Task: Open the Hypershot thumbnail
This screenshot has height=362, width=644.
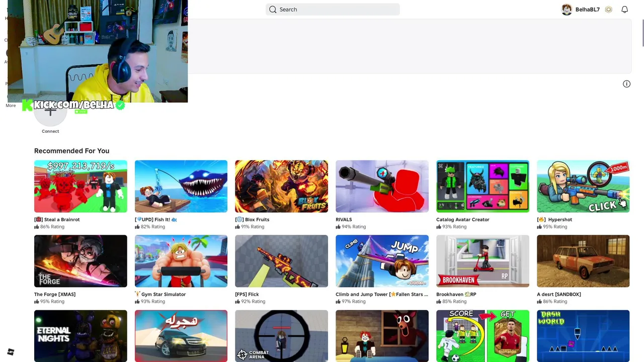Action: [583, 187]
